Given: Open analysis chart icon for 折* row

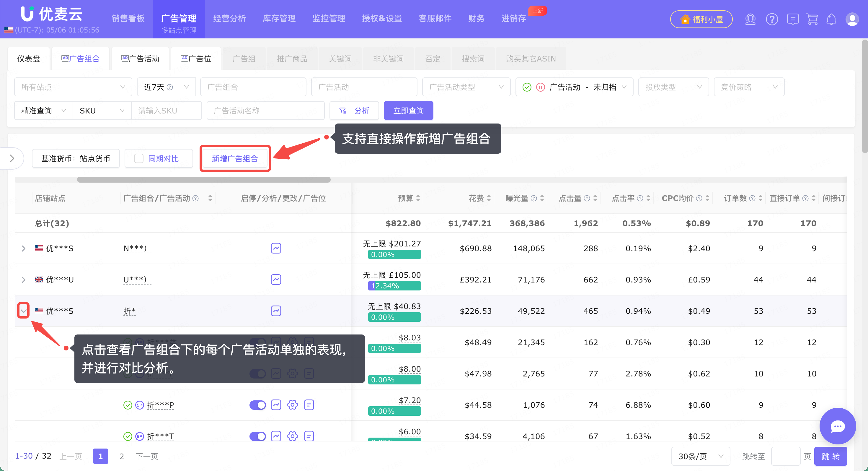Looking at the screenshot, I should (276, 311).
